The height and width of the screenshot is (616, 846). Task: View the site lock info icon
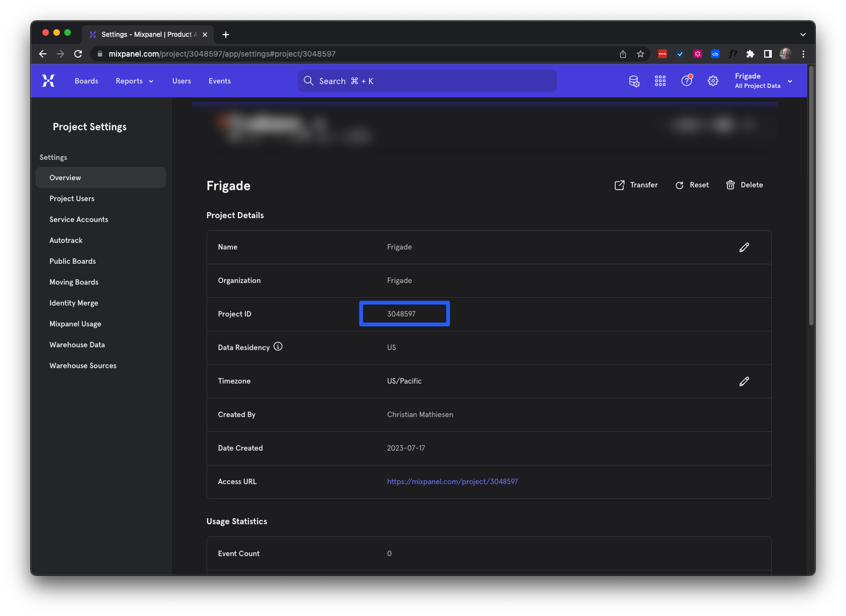100,54
